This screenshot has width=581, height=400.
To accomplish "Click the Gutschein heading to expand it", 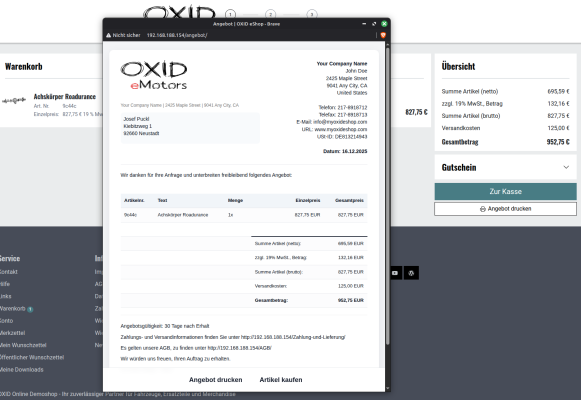I will click(x=459, y=167).
